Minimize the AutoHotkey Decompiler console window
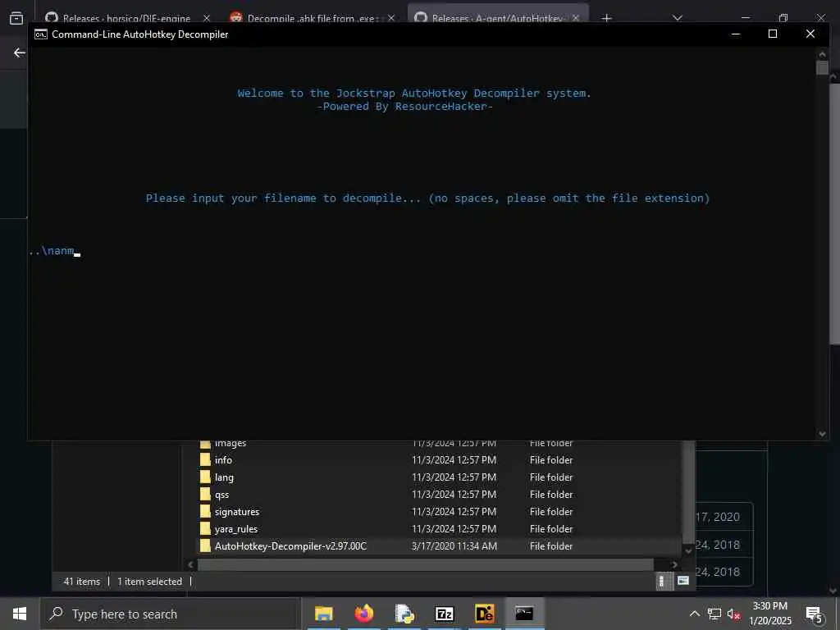The height and width of the screenshot is (630, 840). click(x=736, y=34)
